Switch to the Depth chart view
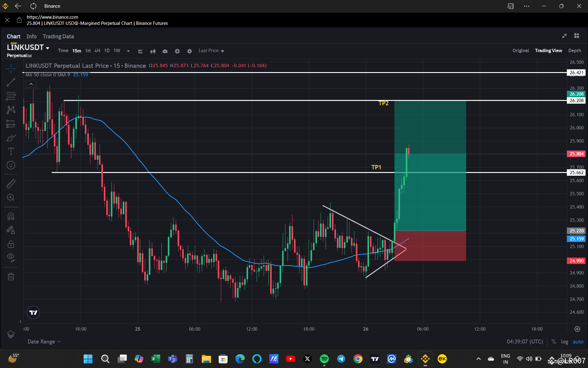This screenshot has height=368, width=588. [575, 51]
